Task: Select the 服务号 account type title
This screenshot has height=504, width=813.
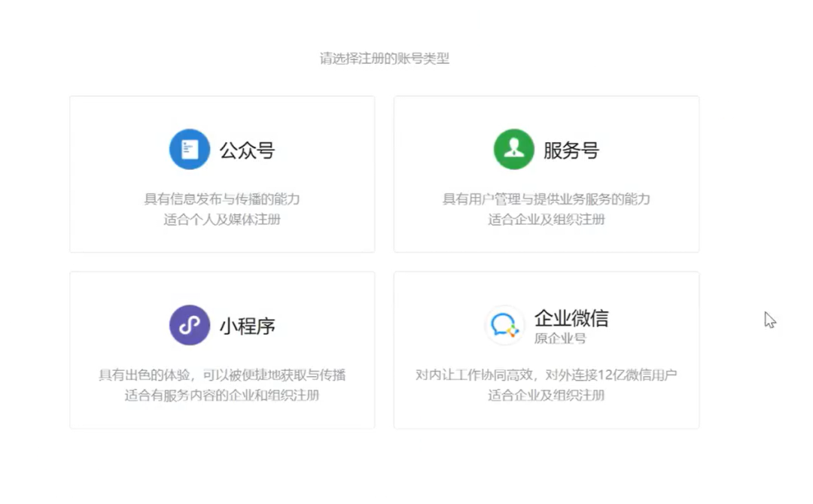Action: tap(571, 150)
